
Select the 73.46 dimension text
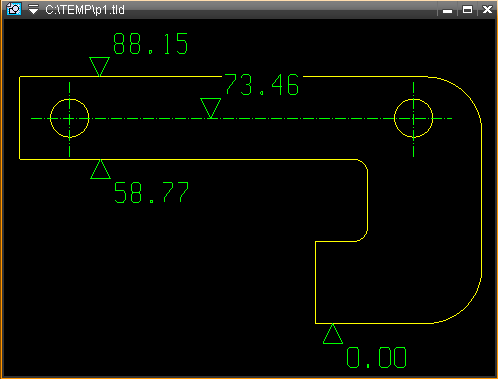[x=262, y=85]
